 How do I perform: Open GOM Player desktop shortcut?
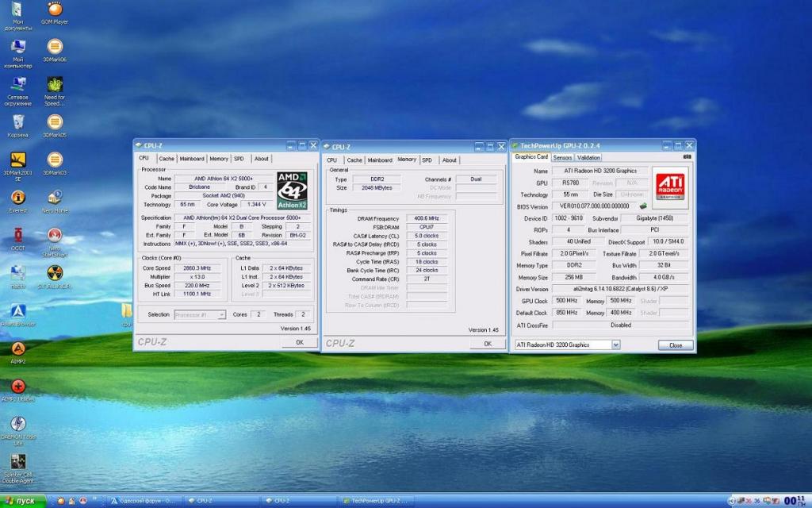[x=55, y=13]
